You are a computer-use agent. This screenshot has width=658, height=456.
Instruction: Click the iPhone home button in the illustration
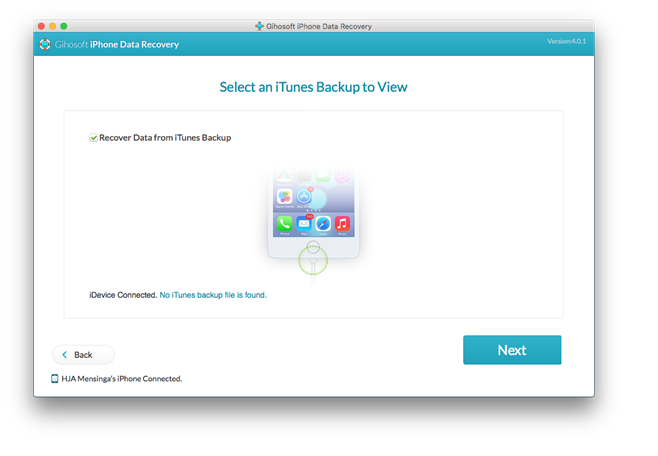pyautogui.click(x=313, y=246)
